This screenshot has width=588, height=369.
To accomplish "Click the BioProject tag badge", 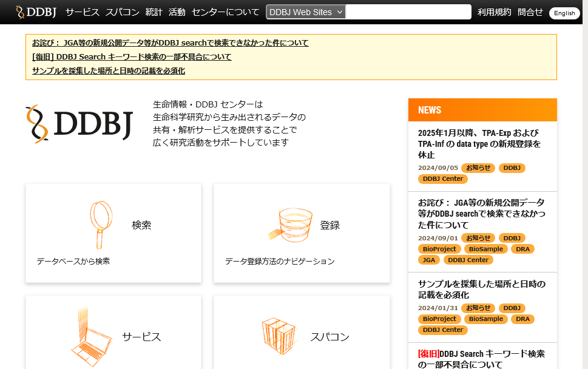I will (439, 249).
